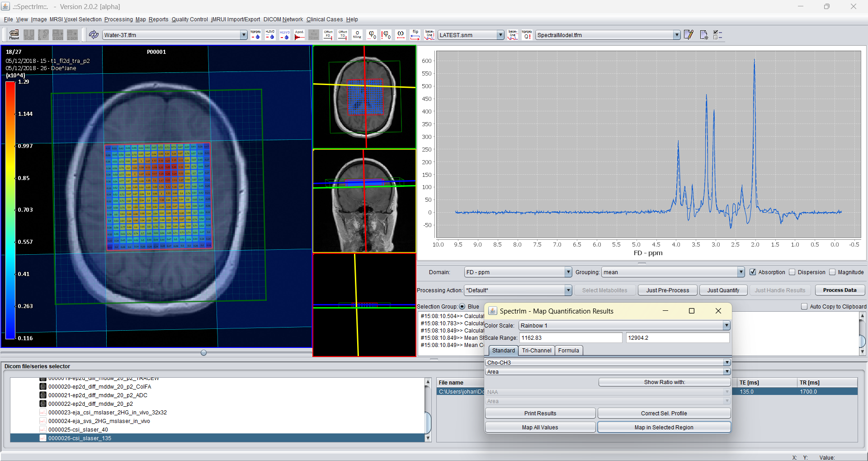The width and height of the screenshot is (868, 461).
Task: Open the Quality Control menu
Action: point(189,19)
